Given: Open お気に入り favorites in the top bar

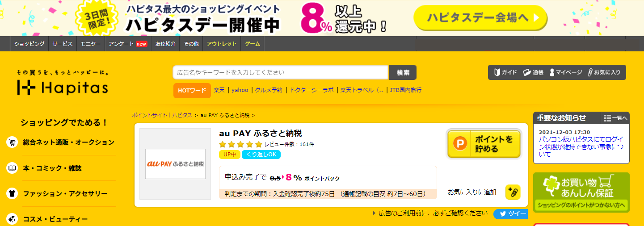Looking at the screenshot, I should point(604,72).
